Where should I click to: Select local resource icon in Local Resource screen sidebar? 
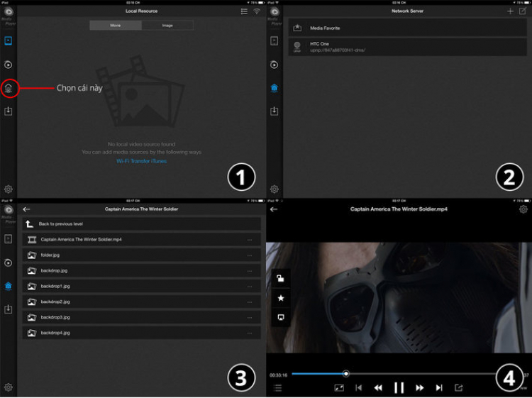click(8, 40)
